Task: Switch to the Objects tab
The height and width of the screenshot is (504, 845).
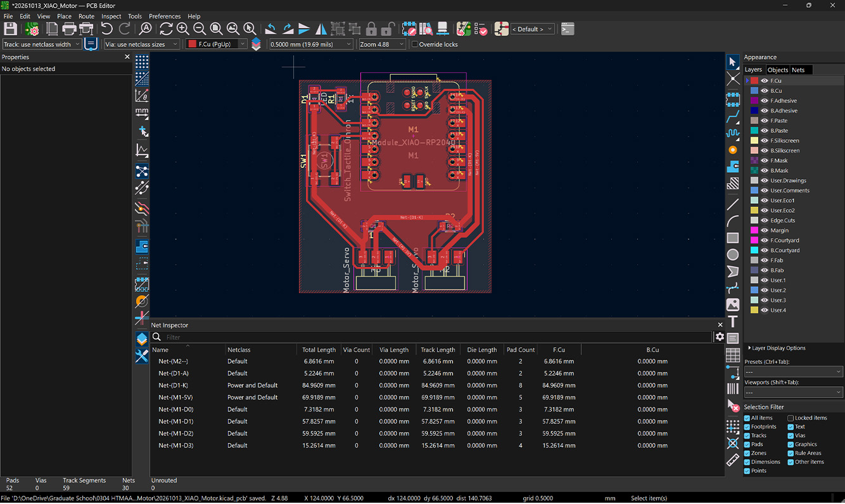Action: coord(778,70)
